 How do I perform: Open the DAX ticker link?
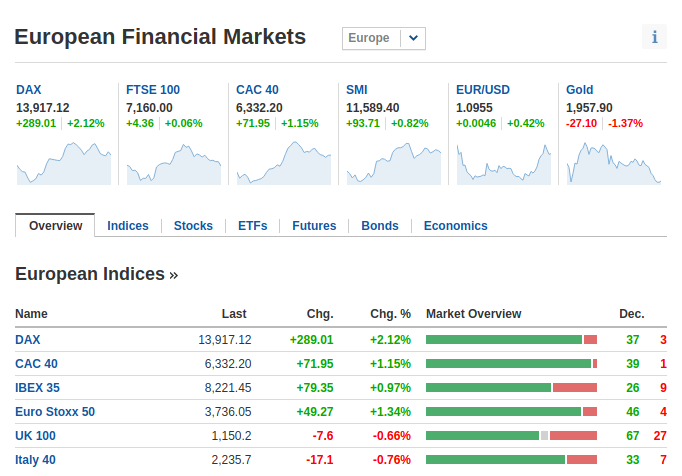click(29, 90)
